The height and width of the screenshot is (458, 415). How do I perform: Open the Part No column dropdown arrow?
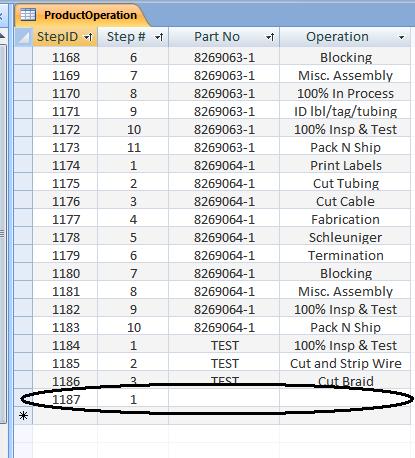[270, 37]
